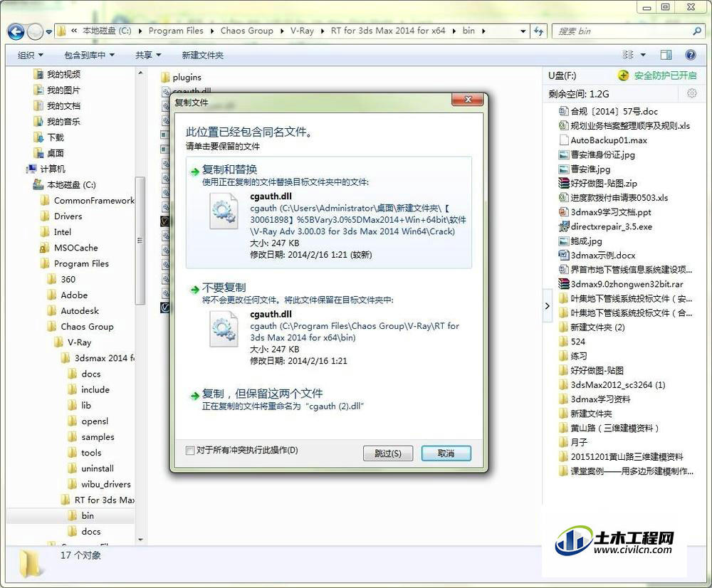
Task: Open 练习 folder in U盘 panel
Action: click(x=578, y=357)
